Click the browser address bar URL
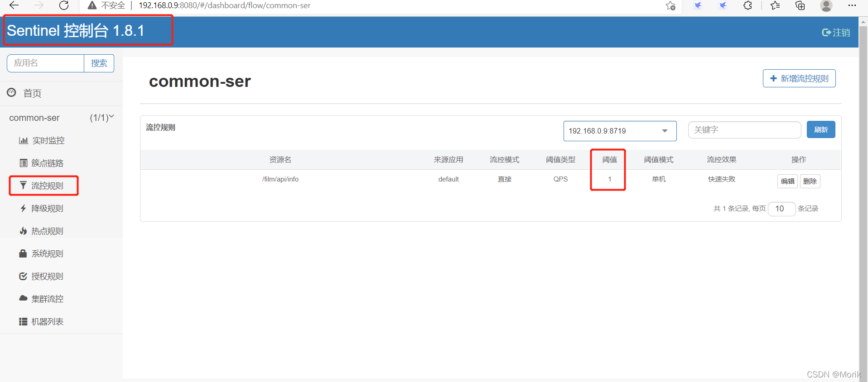868x382 pixels. (x=224, y=5)
